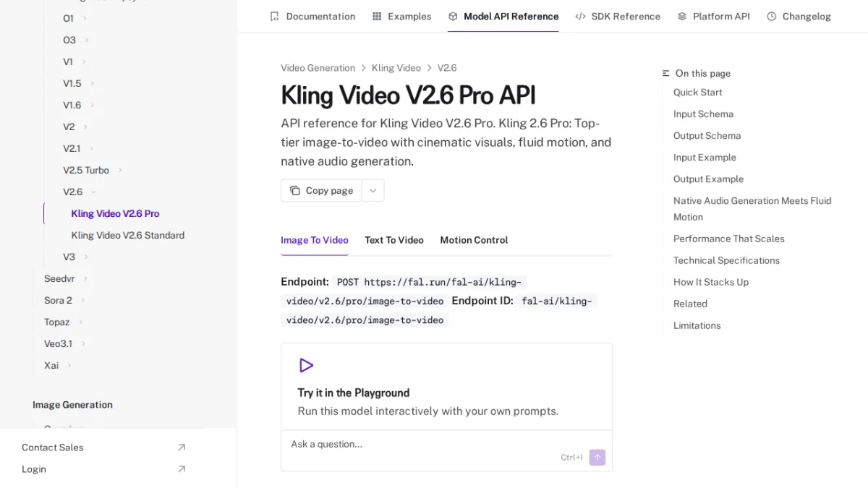Screen dimensions: 868x488
Task: Open the Platform API top tab
Action: pos(713,16)
